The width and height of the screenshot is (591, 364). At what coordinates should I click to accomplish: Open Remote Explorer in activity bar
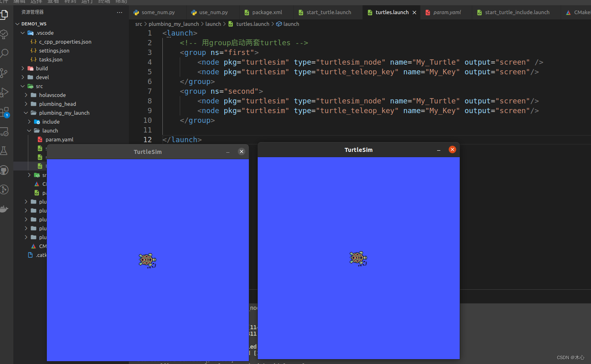tap(4, 132)
